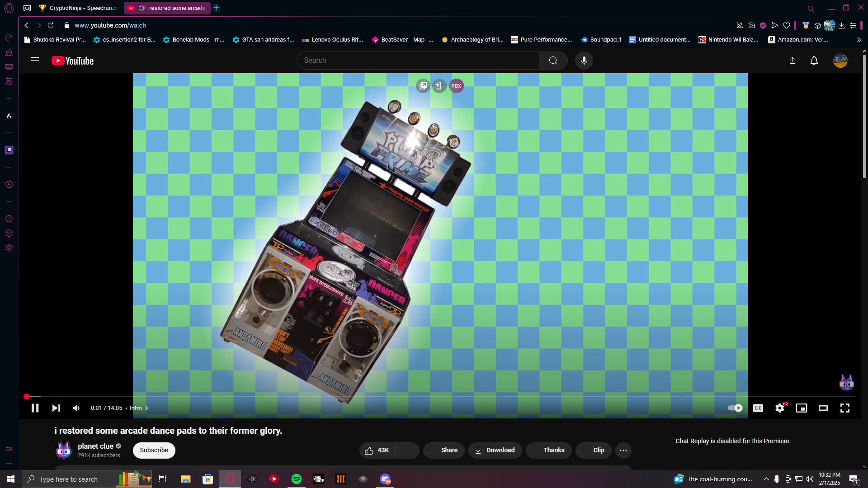Subscribe to planet clue channel

[x=154, y=450]
